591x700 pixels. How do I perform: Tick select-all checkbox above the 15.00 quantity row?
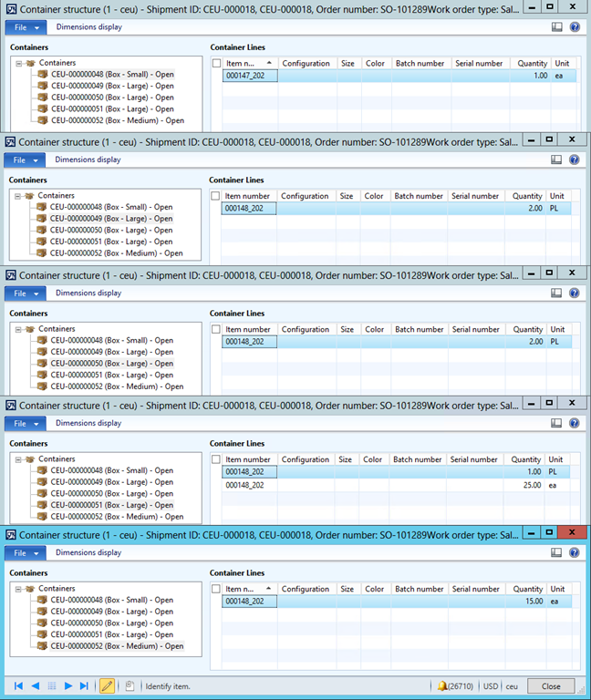click(x=216, y=590)
